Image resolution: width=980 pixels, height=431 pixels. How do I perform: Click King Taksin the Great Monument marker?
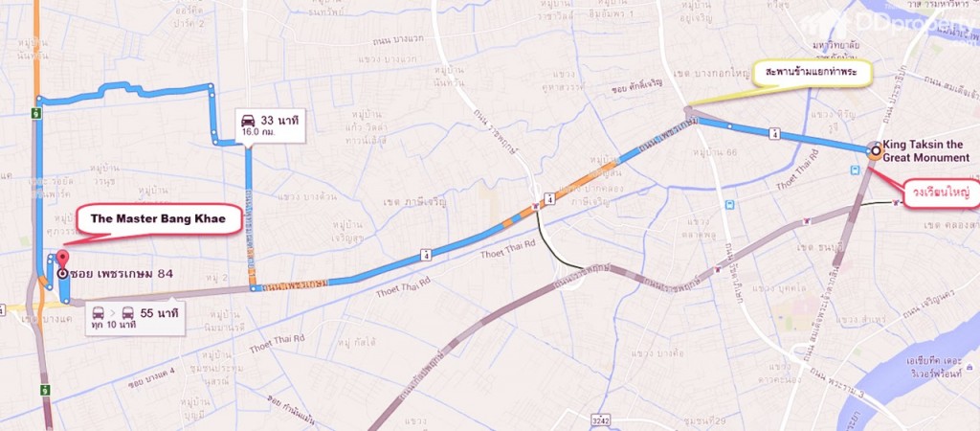pos(875,150)
